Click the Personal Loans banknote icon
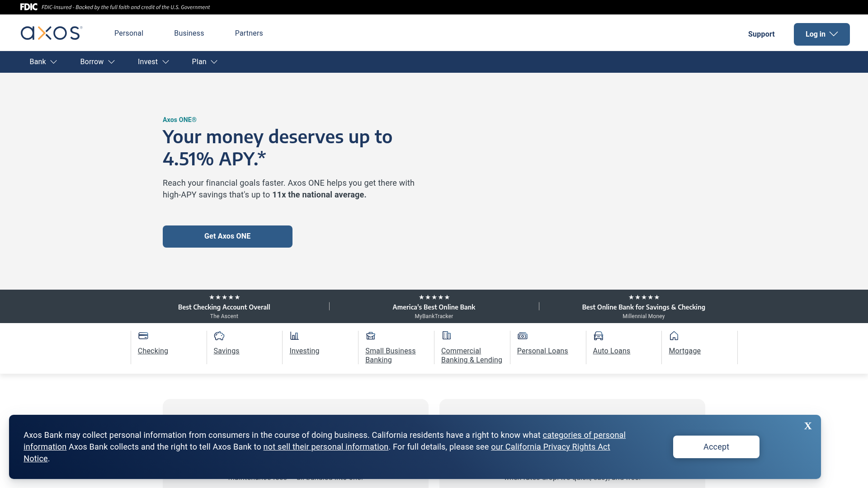The height and width of the screenshot is (488, 868). click(522, 336)
